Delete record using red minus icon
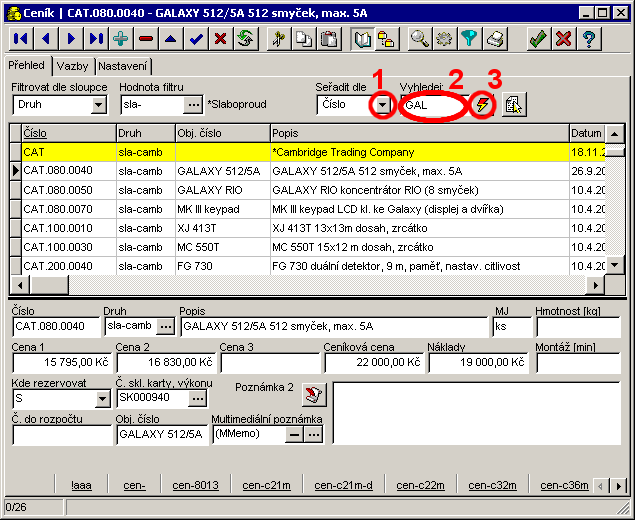Image resolution: width=635 pixels, height=520 pixels. point(146,39)
